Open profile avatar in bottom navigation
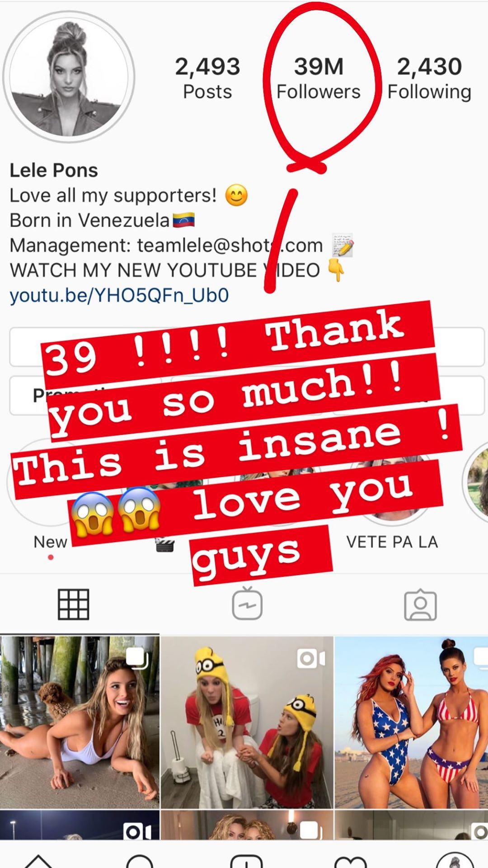The height and width of the screenshot is (868, 488). [x=455, y=860]
